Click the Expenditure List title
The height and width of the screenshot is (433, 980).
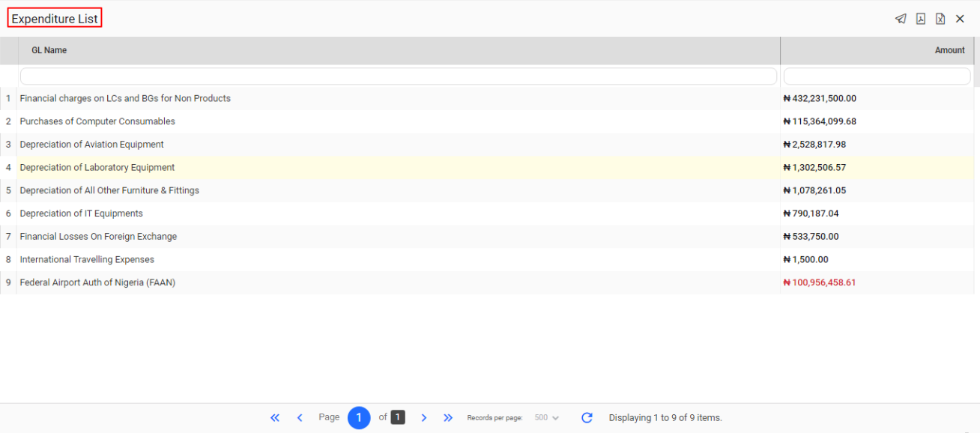pos(55,19)
